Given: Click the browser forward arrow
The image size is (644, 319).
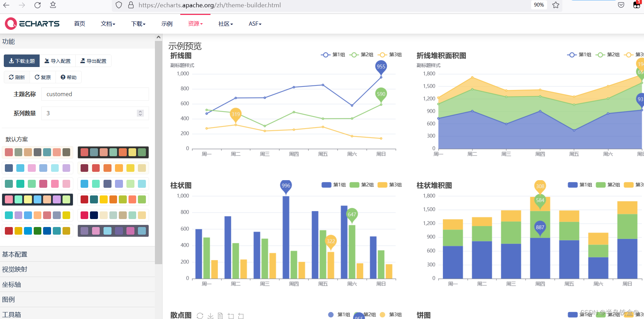Looking at the screenshot, I should [22, 5].
